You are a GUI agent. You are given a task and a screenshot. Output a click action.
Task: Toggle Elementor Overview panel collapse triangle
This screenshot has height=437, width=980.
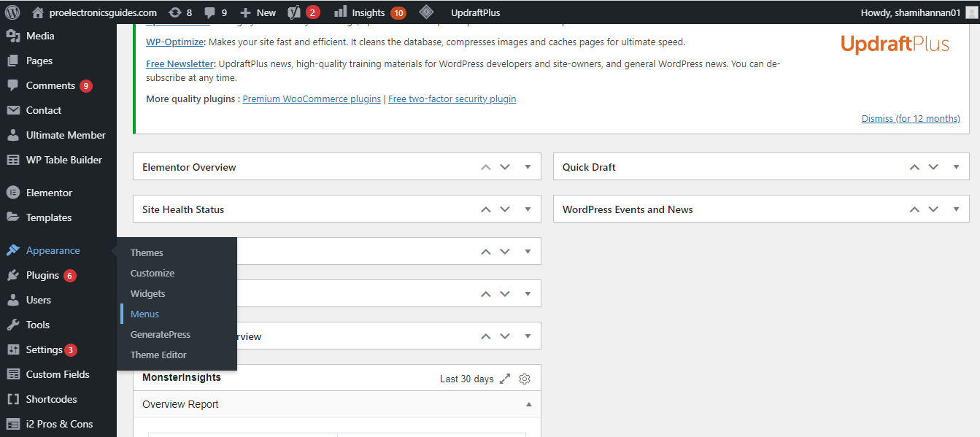(x=528, y=167)
